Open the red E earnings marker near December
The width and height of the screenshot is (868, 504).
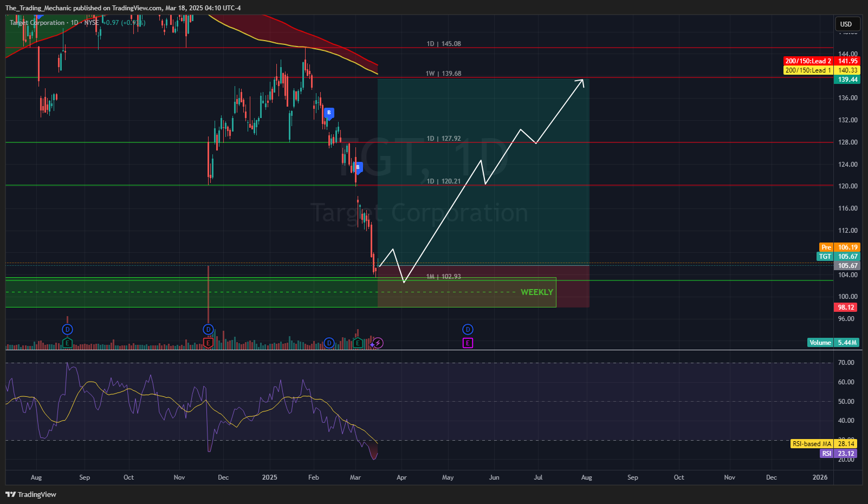click(x=208, y=343)
